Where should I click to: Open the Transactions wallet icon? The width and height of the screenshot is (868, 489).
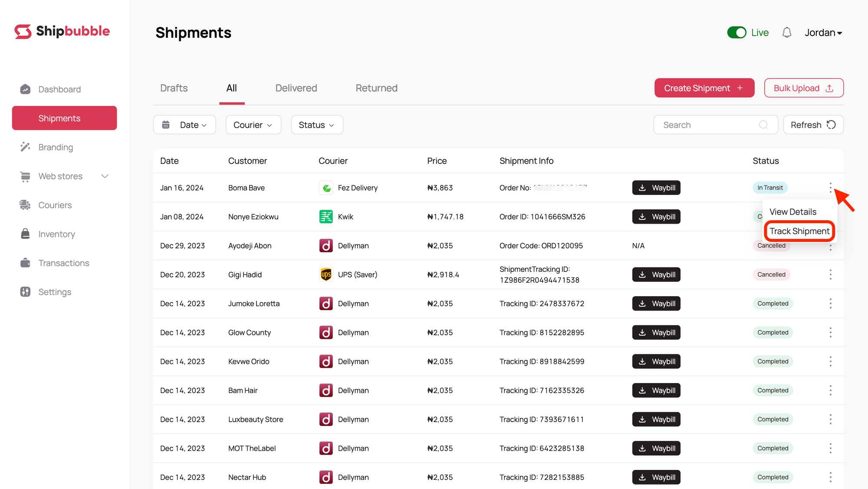[x=25, y=263]
